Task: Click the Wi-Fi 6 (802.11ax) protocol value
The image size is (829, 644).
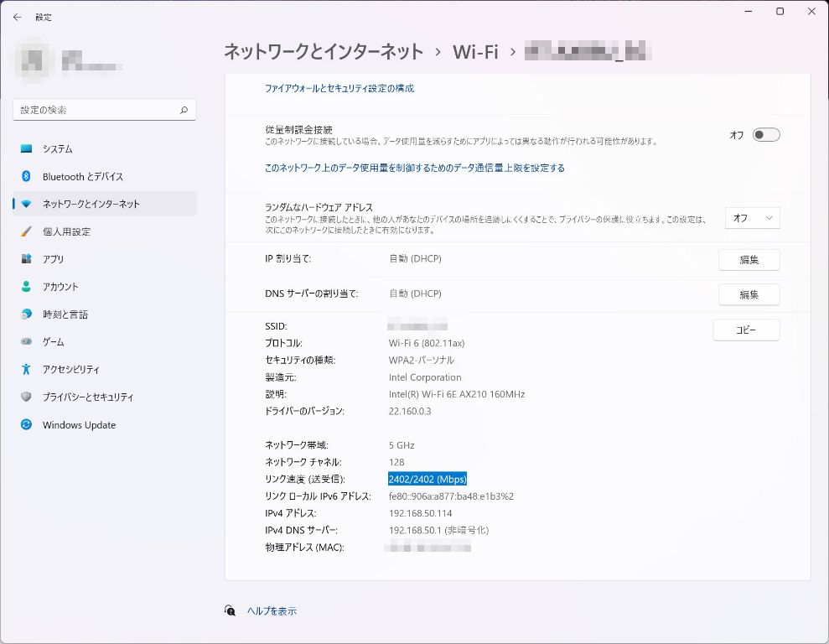Action: pyautogui.click(x=427, y=343)
